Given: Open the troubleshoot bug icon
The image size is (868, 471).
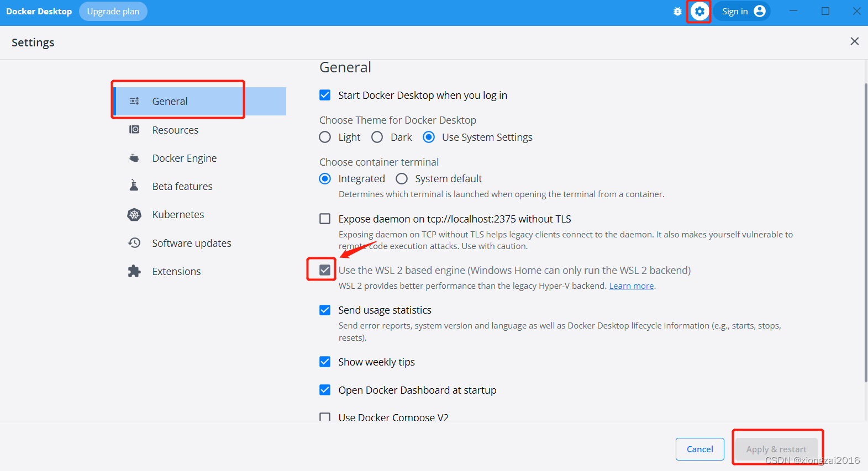Looking at the screenshot, I should click(677, 12).
